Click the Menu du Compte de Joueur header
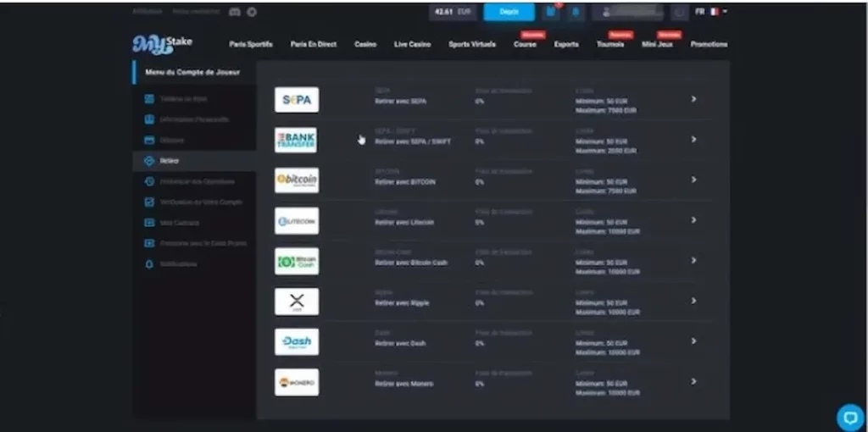 [x=192, y=73]
